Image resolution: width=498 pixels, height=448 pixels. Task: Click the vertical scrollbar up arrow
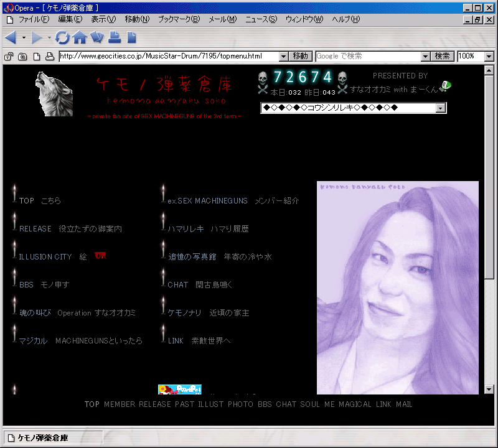[x=489, y=70]
